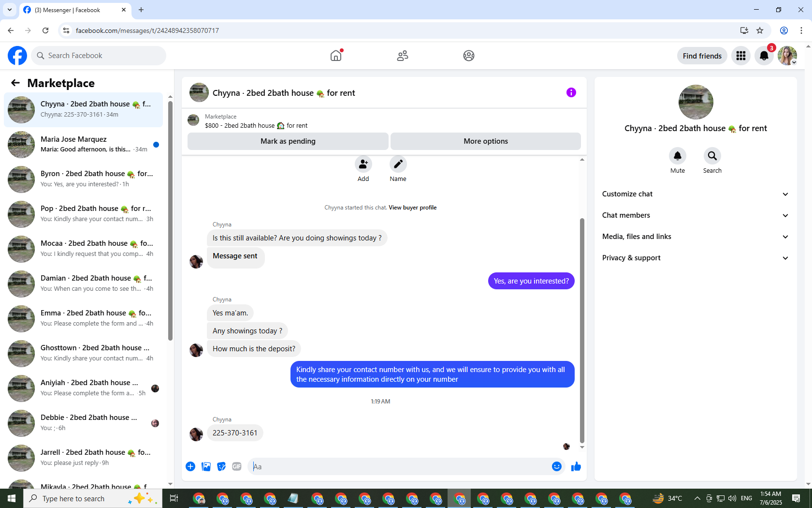Open Aniyiah conversation in list

pos(84,388)
